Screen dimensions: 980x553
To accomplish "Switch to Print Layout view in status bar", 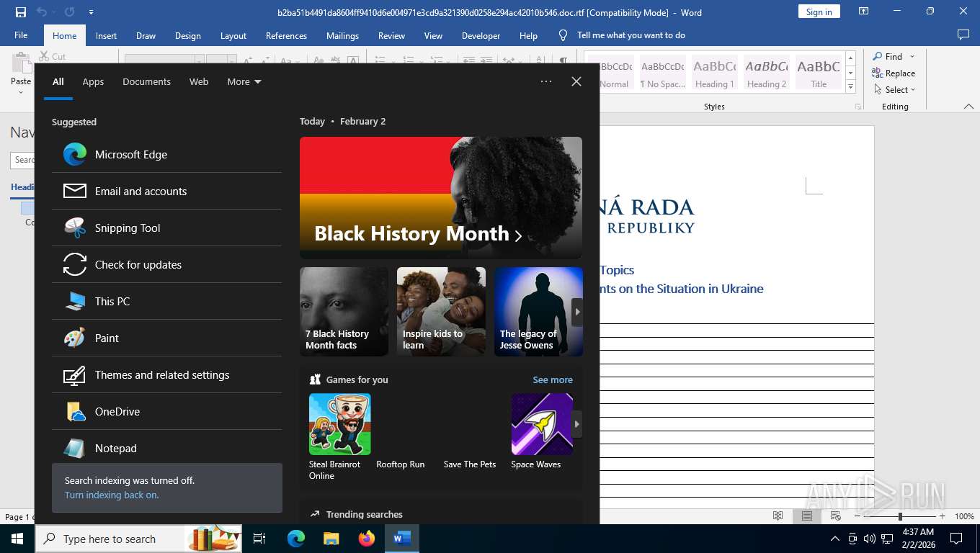I will click(807, 516).
